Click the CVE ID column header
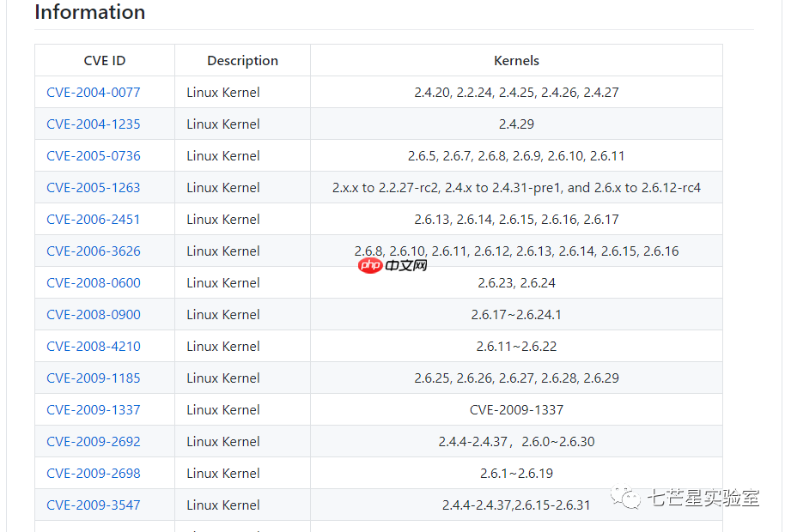Viewport: 785px width, 532px height. click(105, 61)
